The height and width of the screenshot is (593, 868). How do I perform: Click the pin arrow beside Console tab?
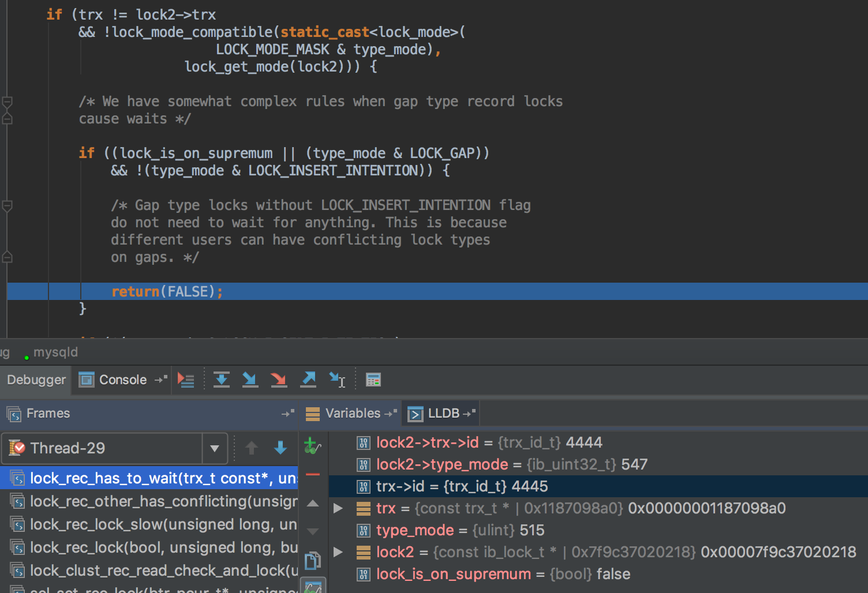[160, 380]
